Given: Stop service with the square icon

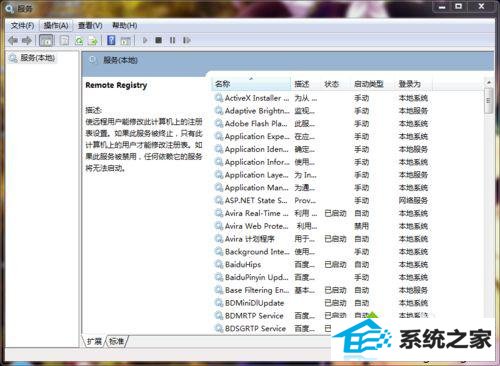Looking at the screenshot, I should 159,40.
